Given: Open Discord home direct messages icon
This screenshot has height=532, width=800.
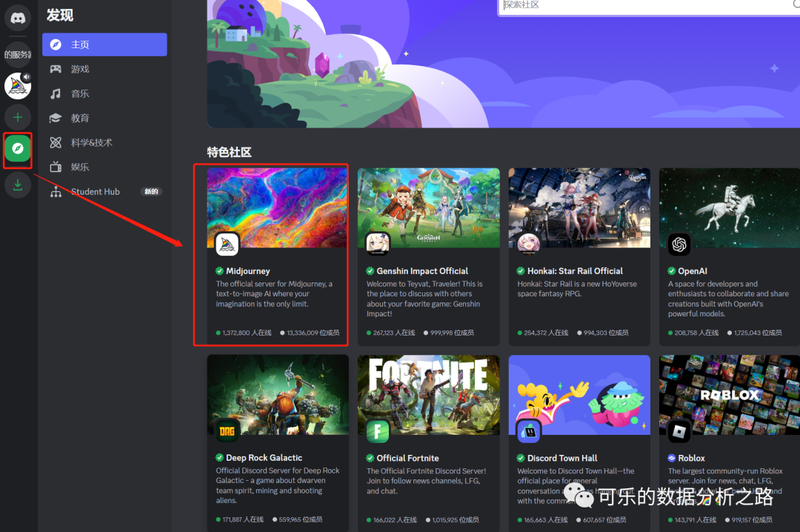Looking at the screenshot, I should click(x=18, y=18).
